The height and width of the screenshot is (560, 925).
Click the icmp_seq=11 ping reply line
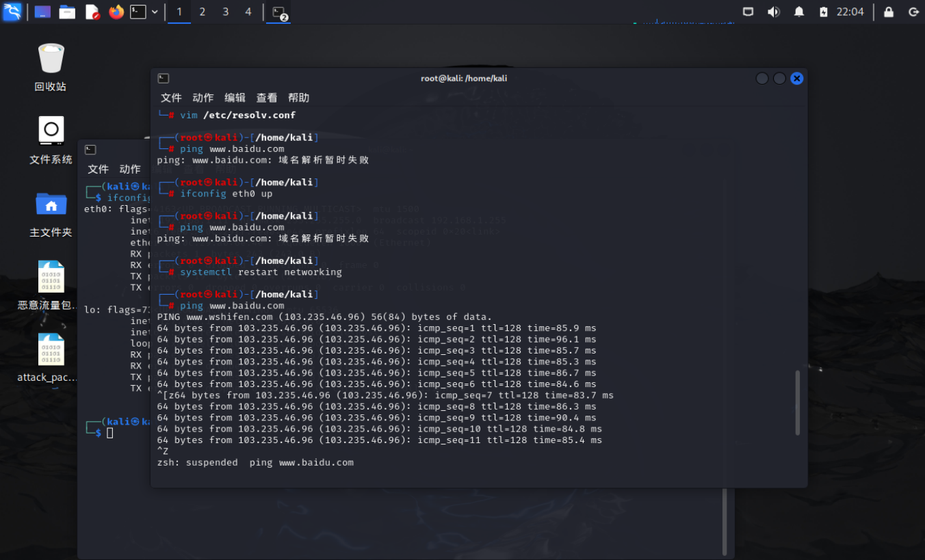380,440
